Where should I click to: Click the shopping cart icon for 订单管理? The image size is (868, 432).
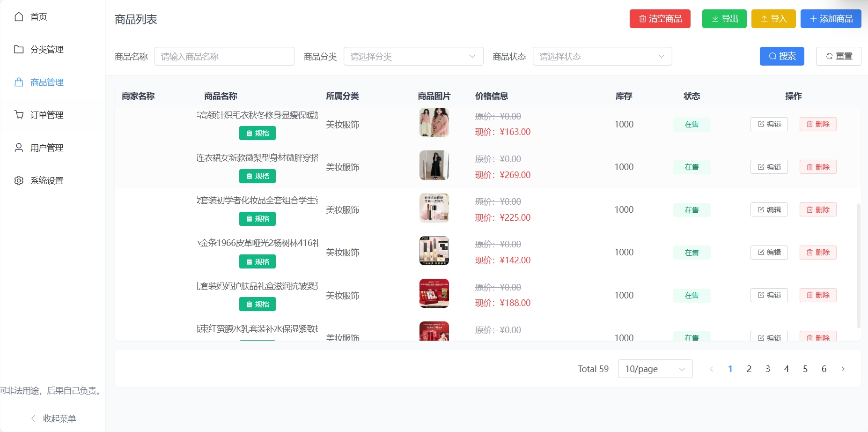point(19,115)
